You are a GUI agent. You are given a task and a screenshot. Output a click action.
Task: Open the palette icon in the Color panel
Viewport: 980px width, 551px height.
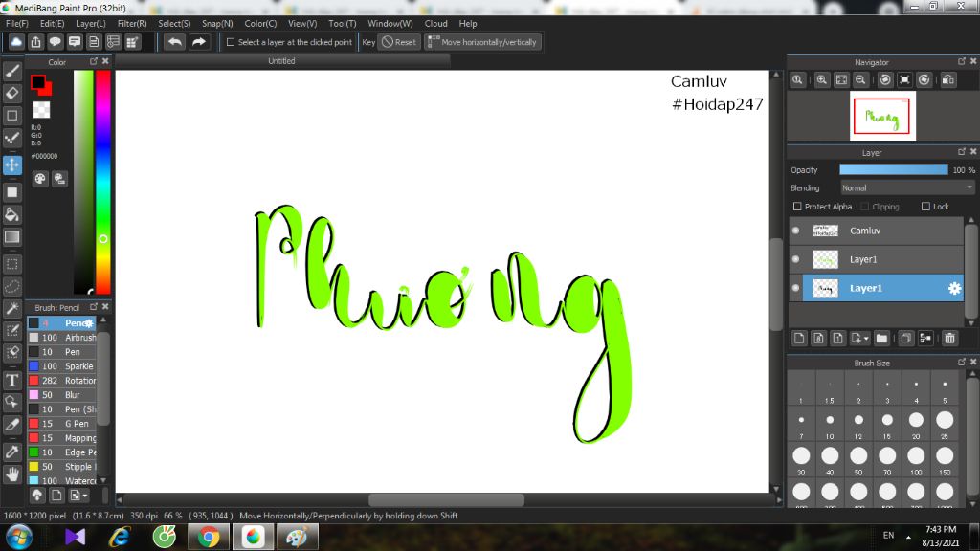(x=40, y=179)
